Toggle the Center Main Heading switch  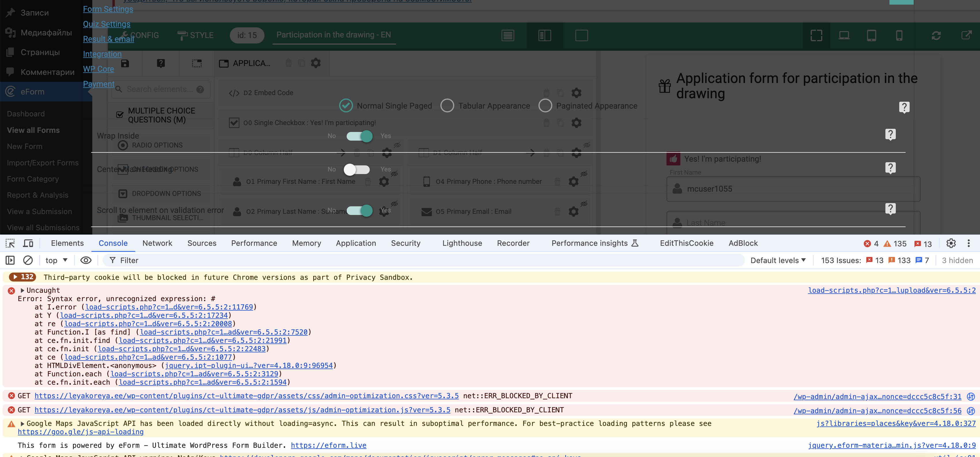click(357, 169)
